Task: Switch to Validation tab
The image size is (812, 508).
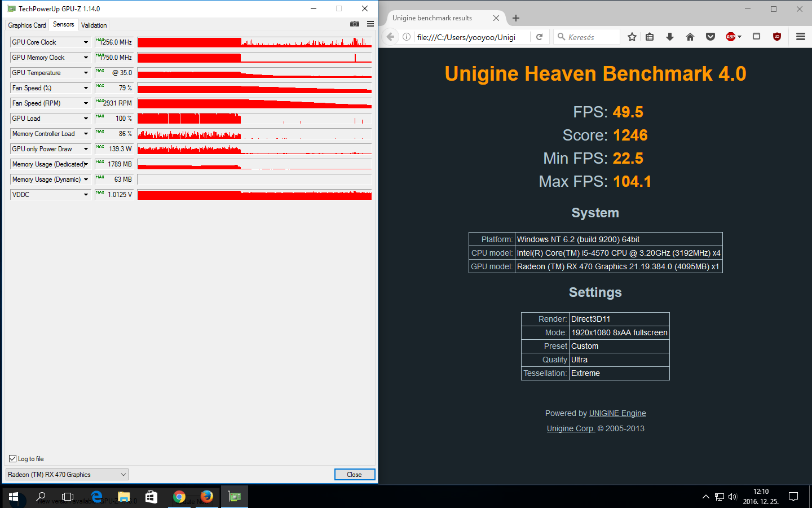Action: point(94,25)
